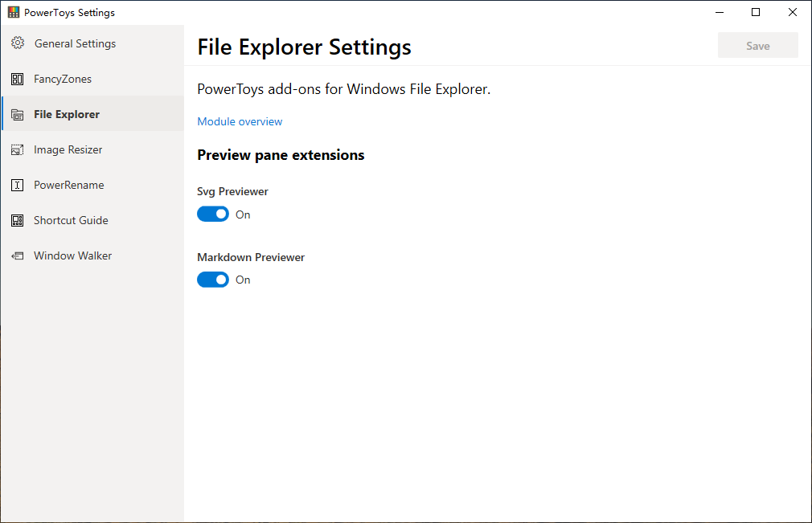Click the On label beside Svg Previewer
Image resolution: width=812 pixels, height=523 pixels.
[x=243, y=215]
